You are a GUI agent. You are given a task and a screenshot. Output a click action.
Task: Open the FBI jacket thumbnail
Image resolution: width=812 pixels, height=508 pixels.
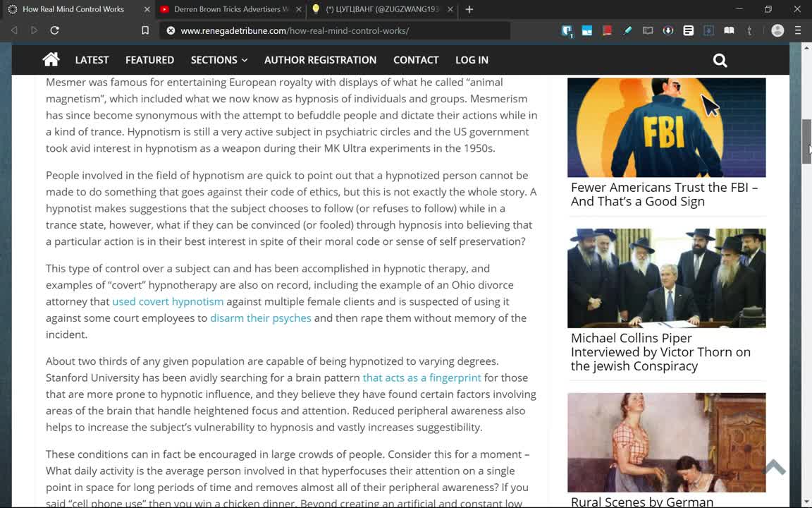[667, 128]
